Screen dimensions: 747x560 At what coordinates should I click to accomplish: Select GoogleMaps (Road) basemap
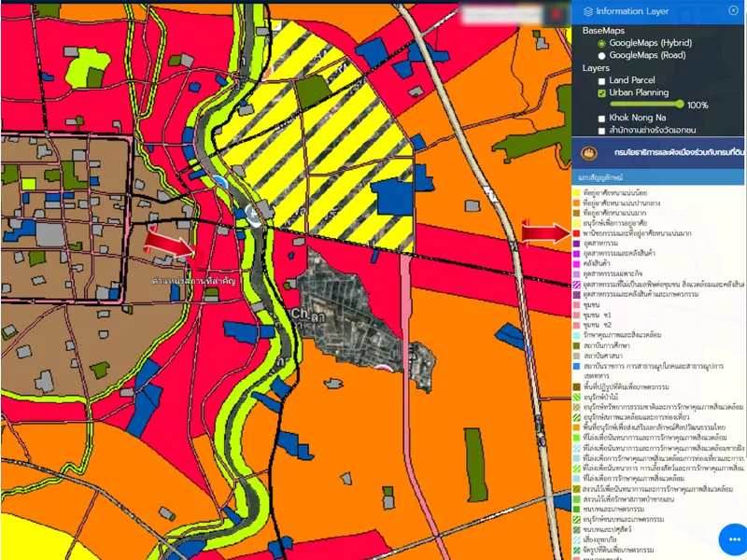point(601,56)
